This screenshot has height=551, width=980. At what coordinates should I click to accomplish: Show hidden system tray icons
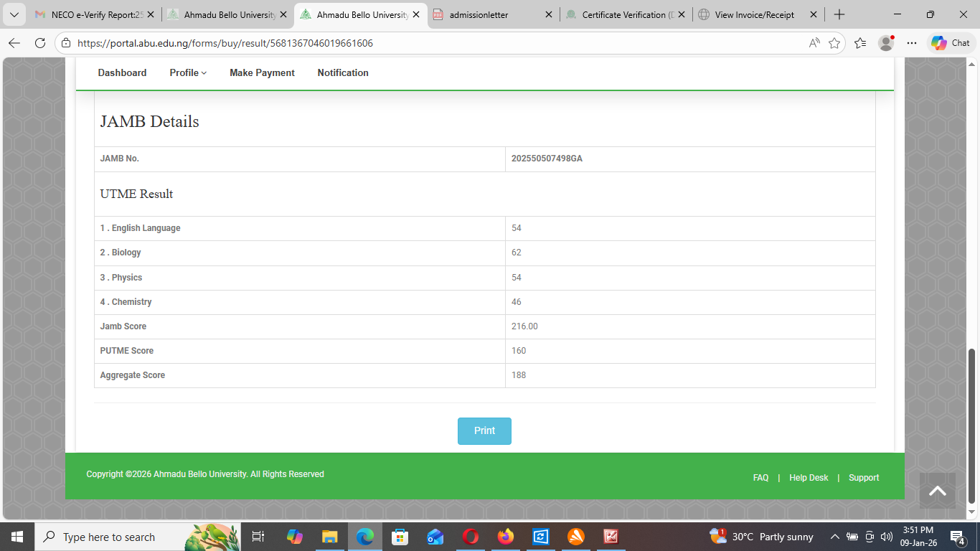pyautogui.click(x=834, y=537)
